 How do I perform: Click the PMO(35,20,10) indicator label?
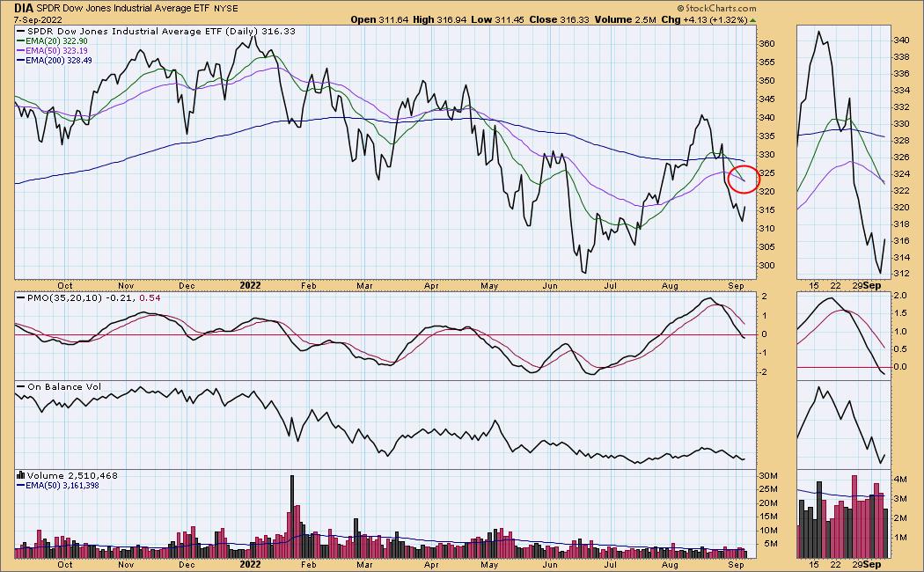[x=64, y=297]
